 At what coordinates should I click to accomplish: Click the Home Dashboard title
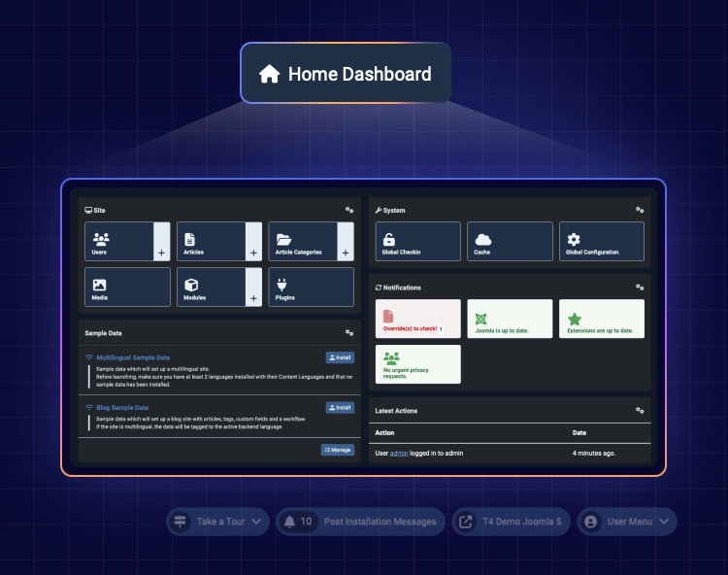(x=360, y=74)
